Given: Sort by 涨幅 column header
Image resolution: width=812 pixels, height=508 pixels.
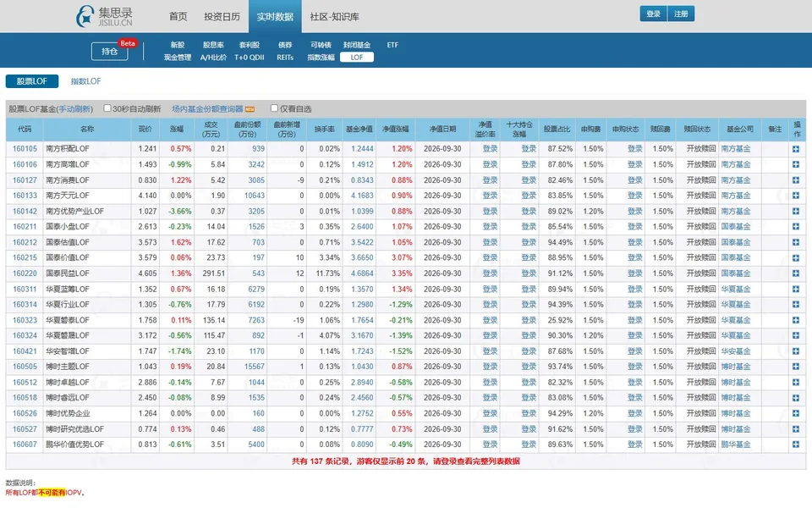Looking at the screenshot, I should 177,129.
